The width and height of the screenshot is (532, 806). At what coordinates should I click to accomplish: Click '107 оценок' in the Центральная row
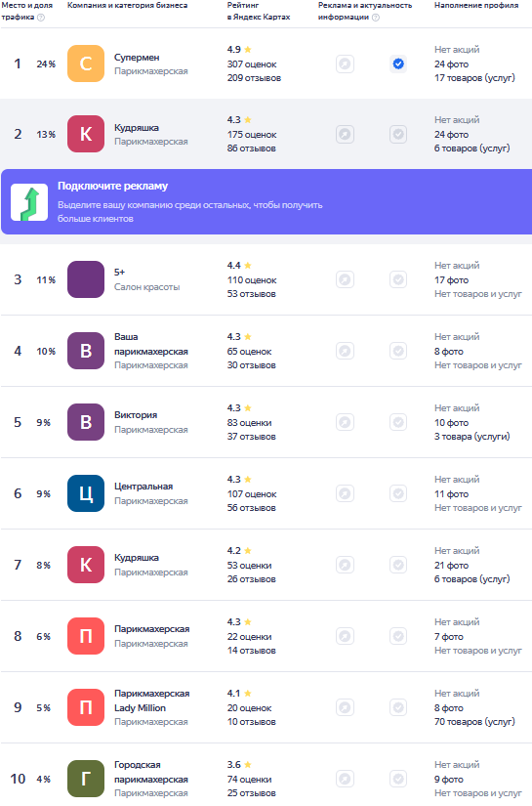click(x=252, y=494)
